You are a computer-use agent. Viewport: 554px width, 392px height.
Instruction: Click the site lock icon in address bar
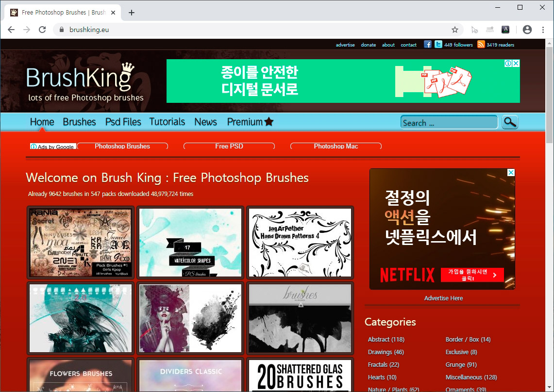pos(62,30)
